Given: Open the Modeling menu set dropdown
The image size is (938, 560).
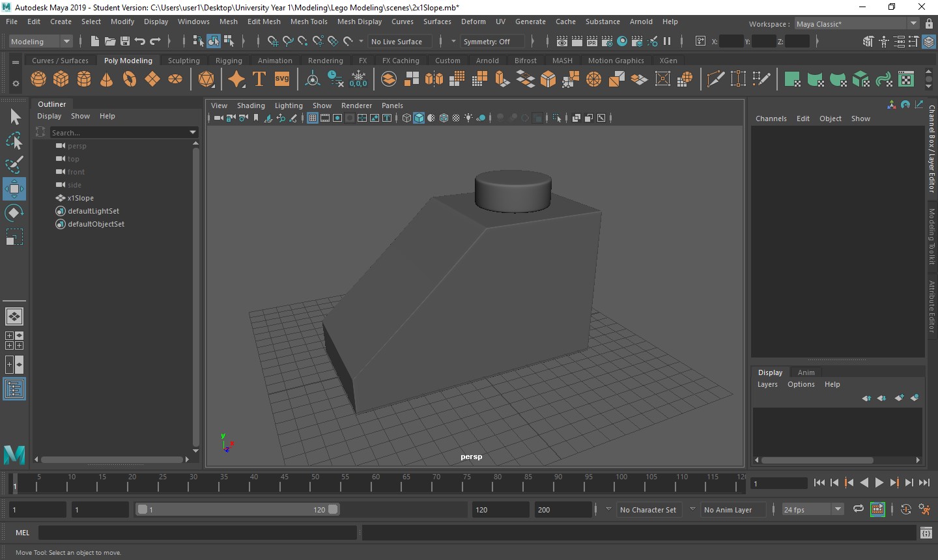Looking at the screenshot, I should [66, 42].
